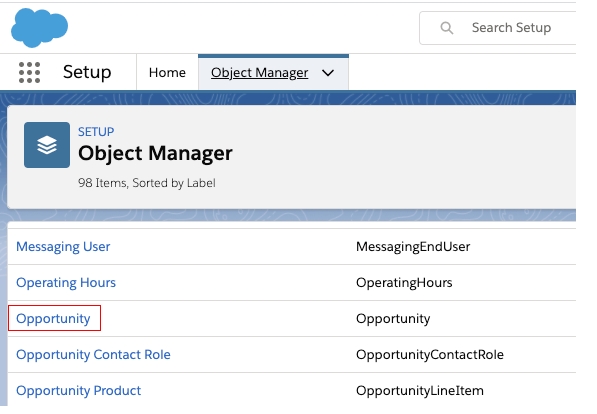Screen dimensions: 597x414
Task: Open the Operating Hours object
Action: 66,283
